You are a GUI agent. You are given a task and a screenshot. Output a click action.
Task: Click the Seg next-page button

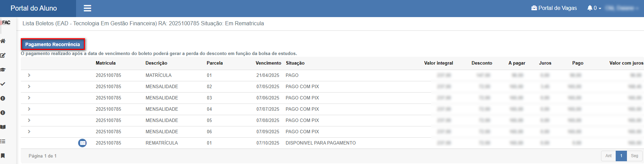[x=634, y=156]
